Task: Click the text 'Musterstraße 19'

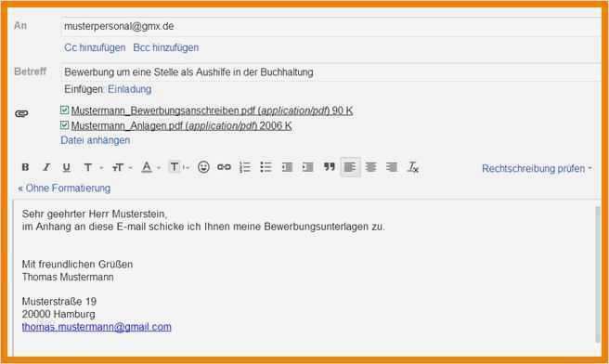Action: (59, 302)
